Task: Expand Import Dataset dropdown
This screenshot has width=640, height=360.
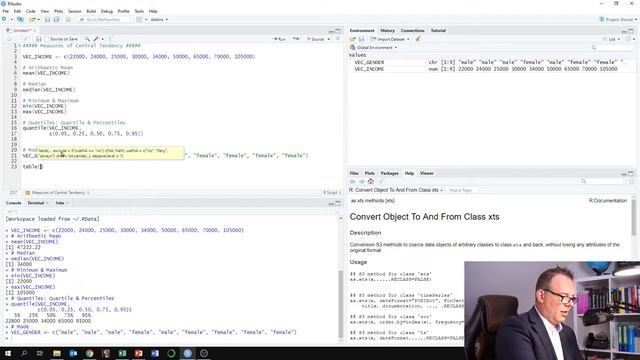Action: pos(390,39)
